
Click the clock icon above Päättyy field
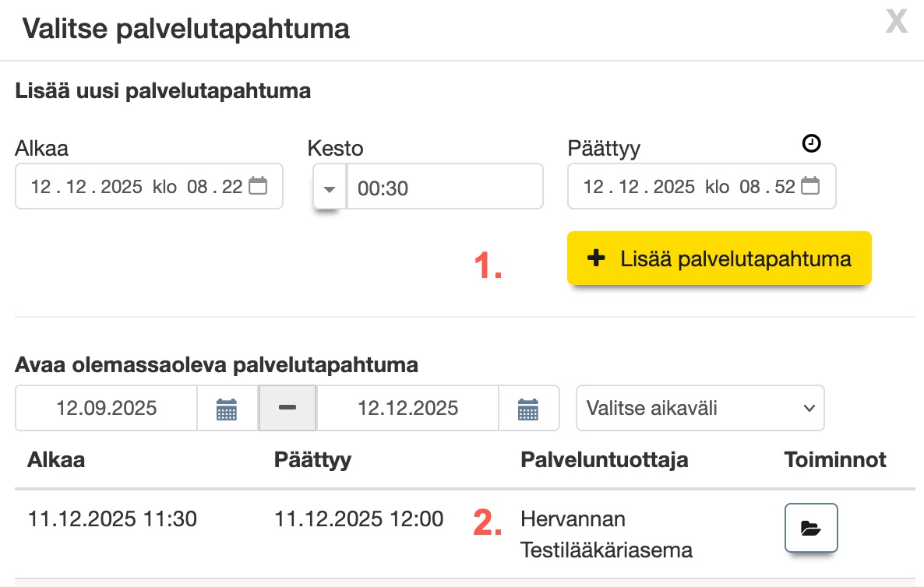point(811,143)
